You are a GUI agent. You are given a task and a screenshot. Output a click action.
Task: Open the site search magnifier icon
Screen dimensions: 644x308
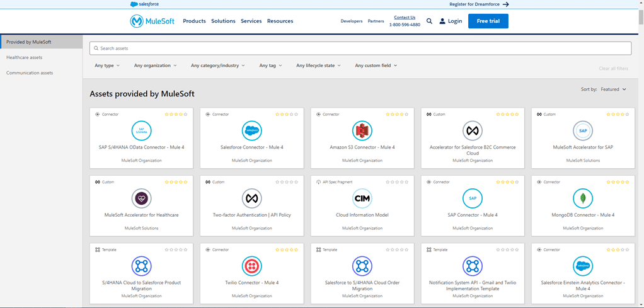[429, 21]
